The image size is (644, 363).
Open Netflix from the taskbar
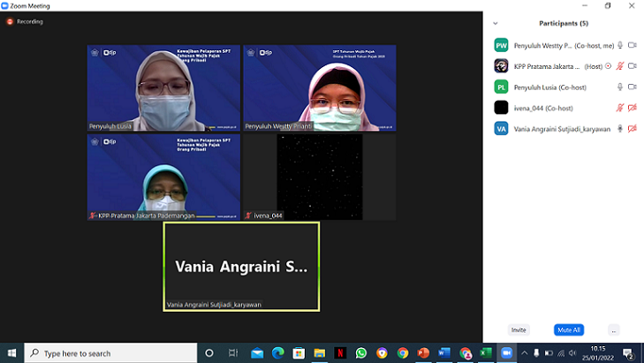coord(340,353)
